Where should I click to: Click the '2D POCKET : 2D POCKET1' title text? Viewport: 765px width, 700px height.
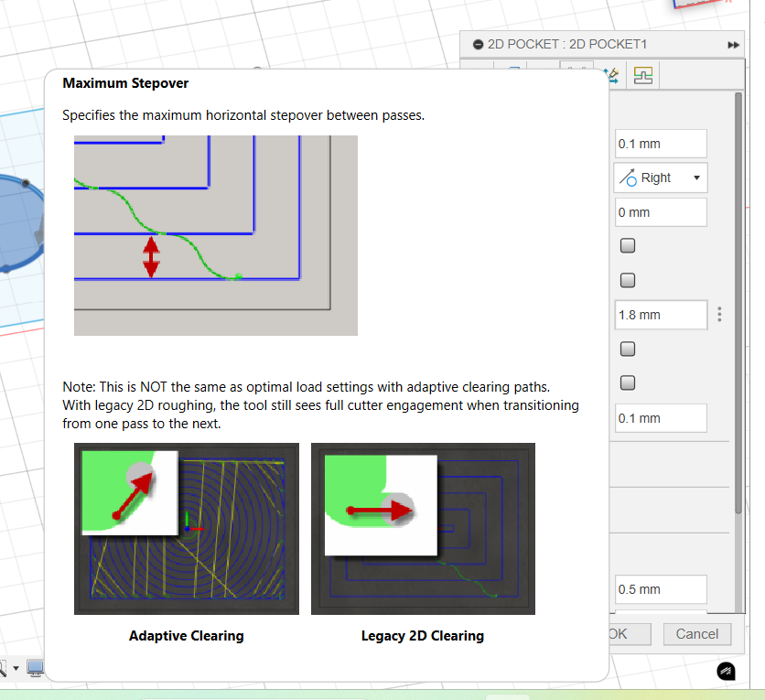(x=567, y=45)
